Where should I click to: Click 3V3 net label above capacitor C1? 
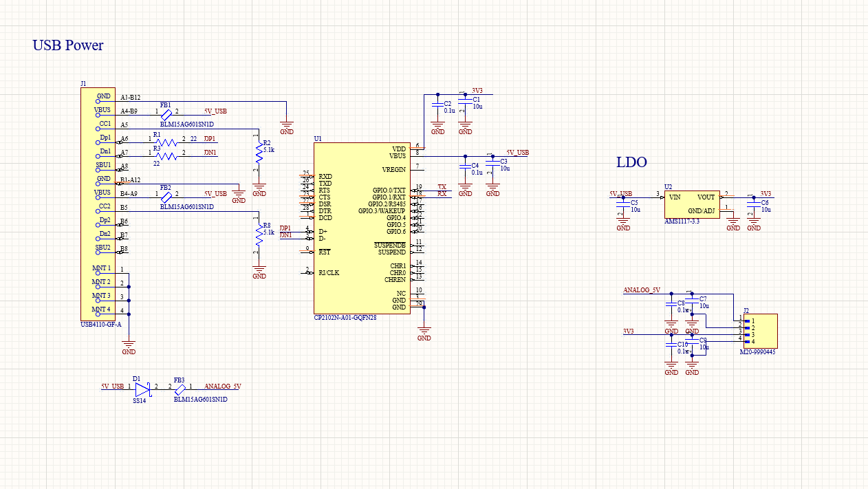[x=477, y=91]
